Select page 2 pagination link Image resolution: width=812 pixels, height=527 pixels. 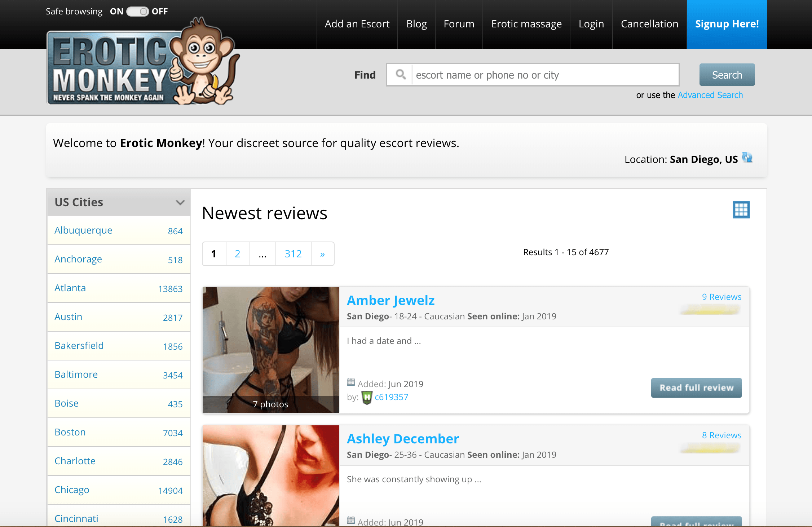[x=237, y=253]
